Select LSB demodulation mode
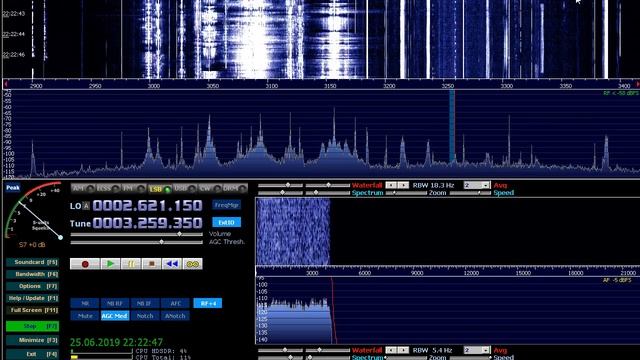The width and height of the screenshot is (640, 360). click(x=160, y=189)
